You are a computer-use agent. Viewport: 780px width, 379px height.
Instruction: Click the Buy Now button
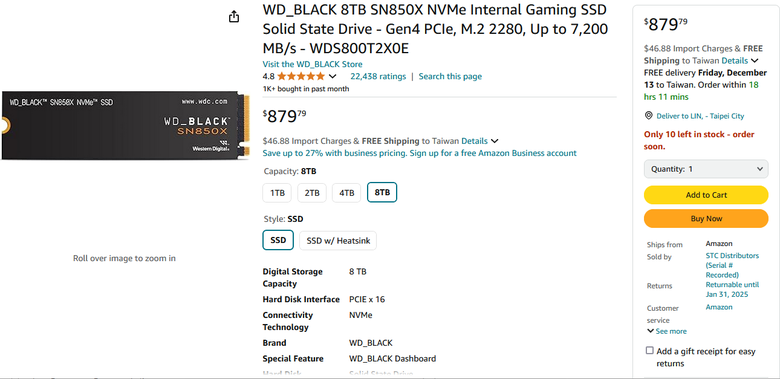706,218
